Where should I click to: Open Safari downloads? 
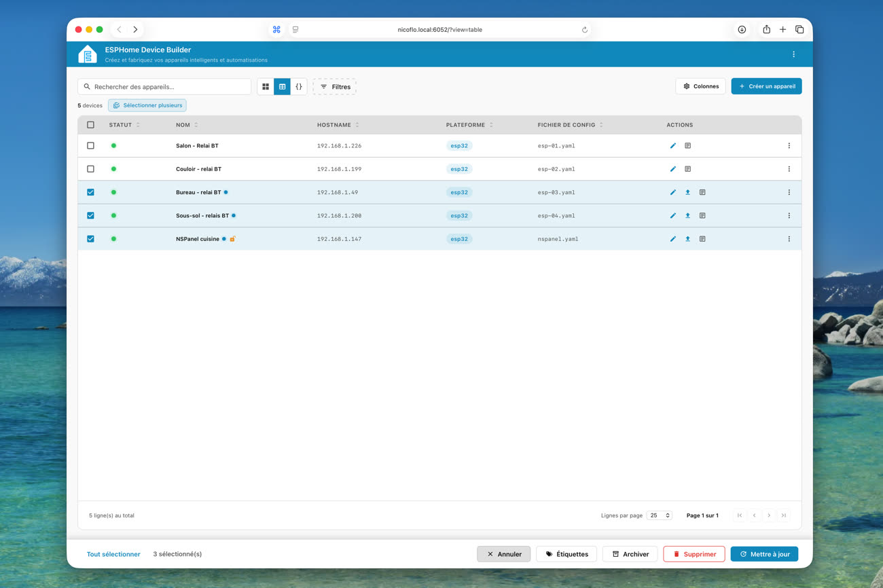[742, 30]
